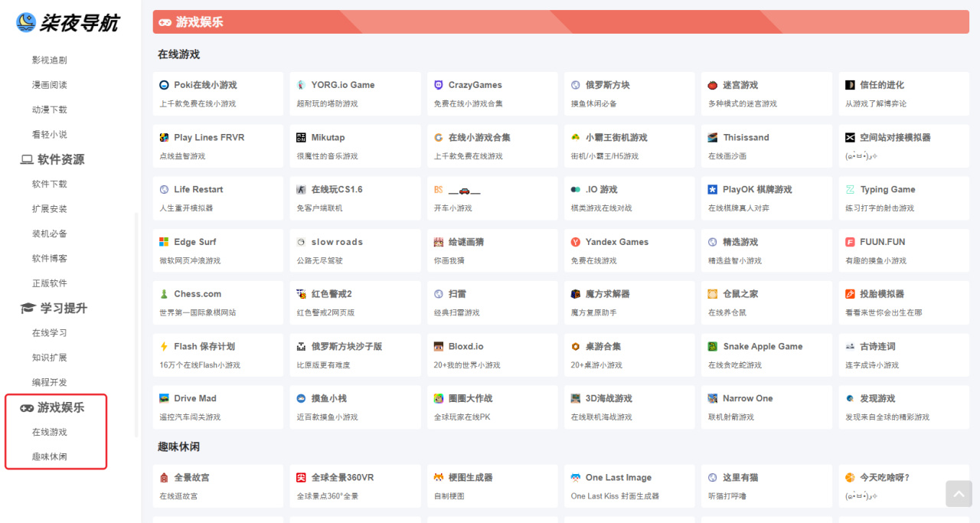The height and width of the screenshot is (523, 980).
Task: Click the 魔方求解器 cube icon
Action: 576,294
